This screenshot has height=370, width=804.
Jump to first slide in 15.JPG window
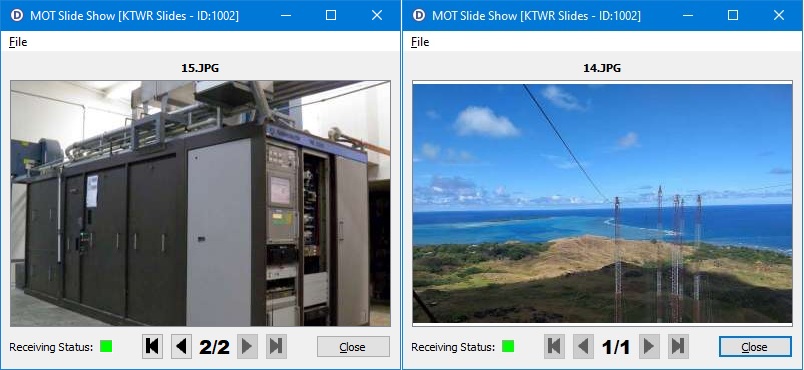click(x=152, y=346)
